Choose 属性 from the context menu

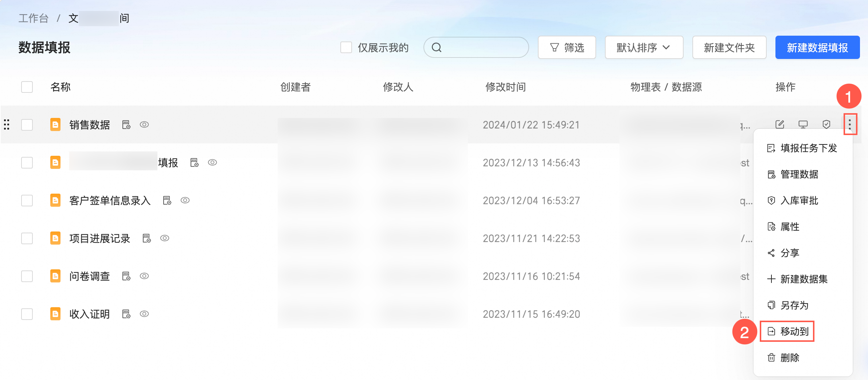point(803,227)
